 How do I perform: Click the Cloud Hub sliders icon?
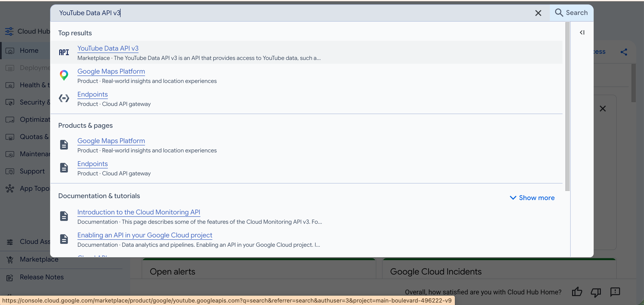point(9,31)
